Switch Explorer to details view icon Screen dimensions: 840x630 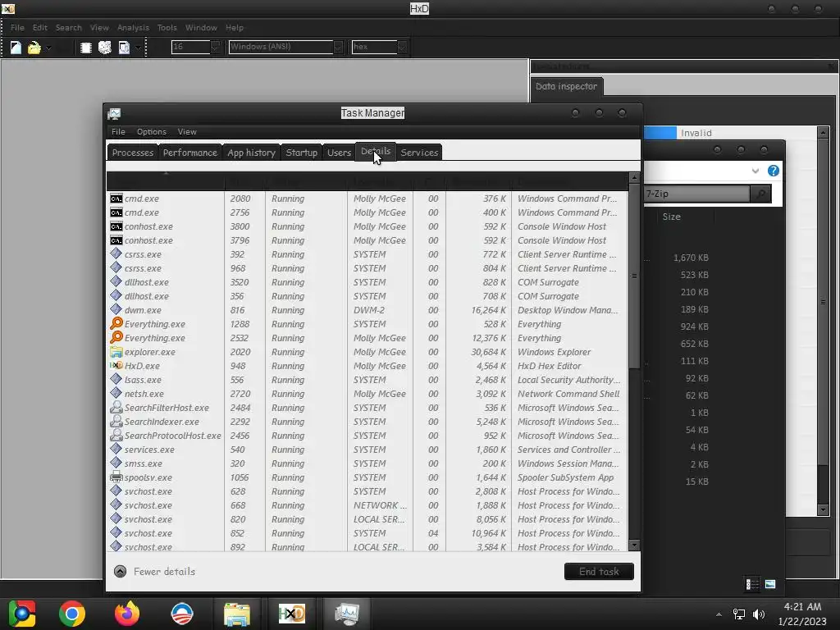tap(752, 584)
